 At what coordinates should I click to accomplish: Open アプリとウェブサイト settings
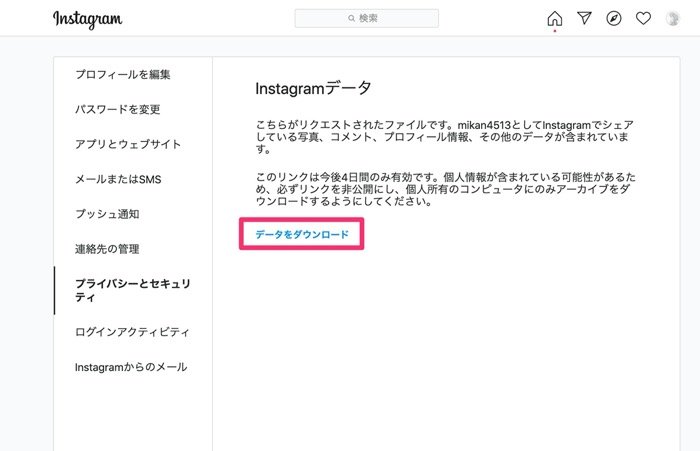[128, 144]
